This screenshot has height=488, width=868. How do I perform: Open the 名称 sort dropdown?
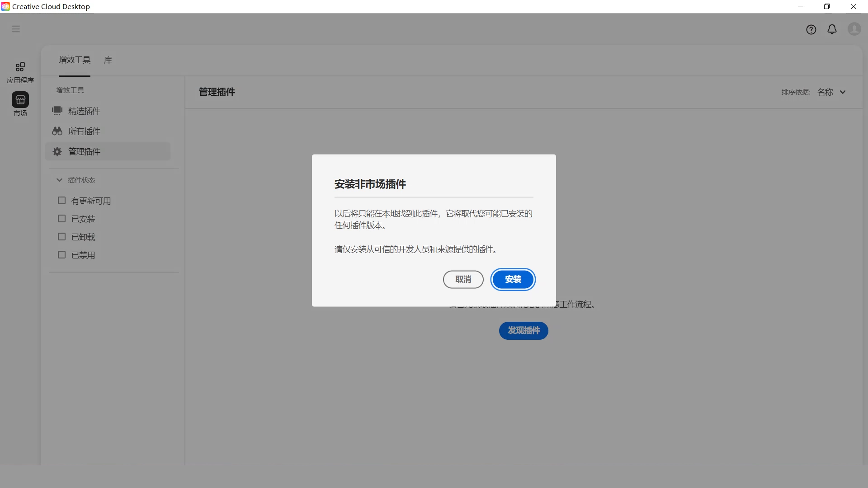point(831,92)
